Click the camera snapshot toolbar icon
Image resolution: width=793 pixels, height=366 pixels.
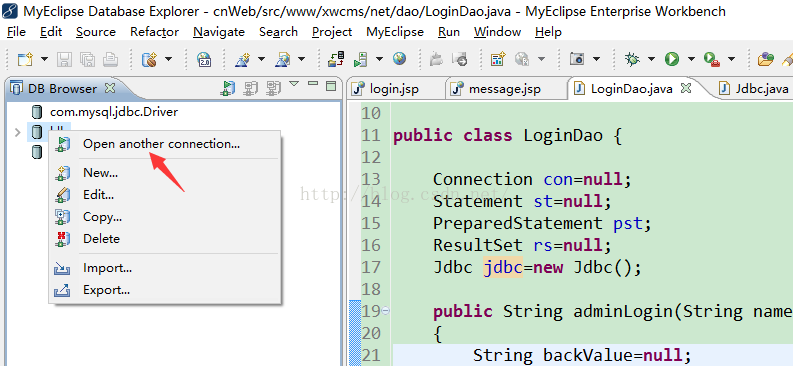(577, 59)
